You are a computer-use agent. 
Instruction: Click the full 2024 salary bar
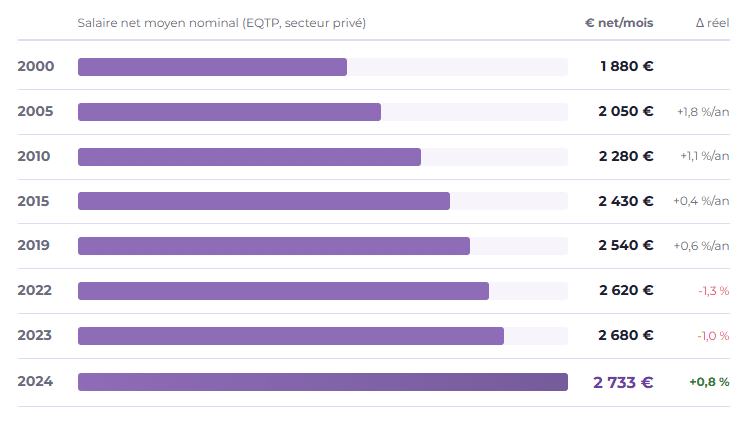click(323, 382)
